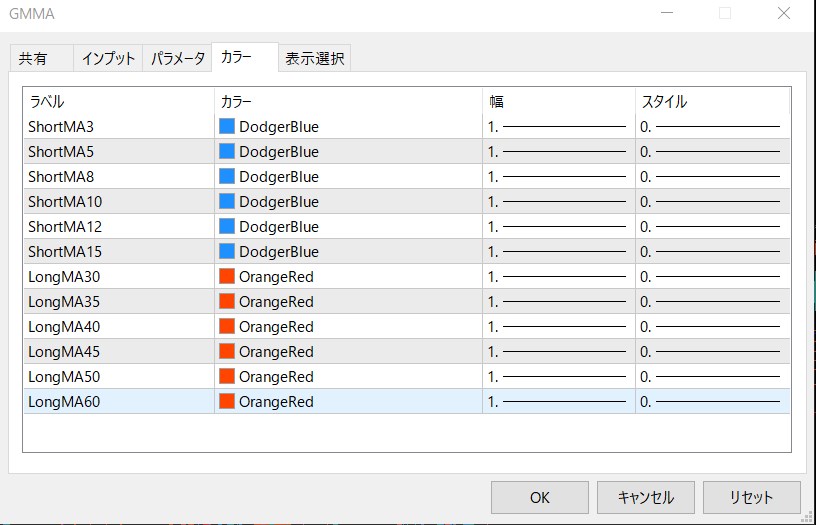
Task: Select the ShortMA3 label cell
Action: pos(119,126)
